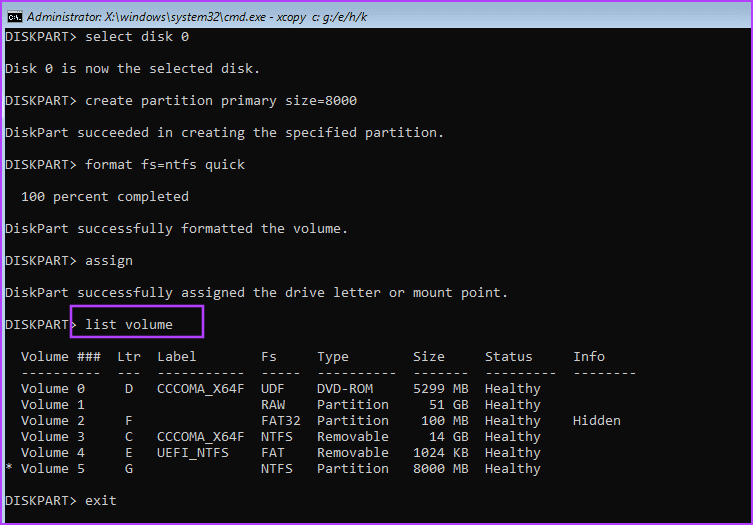Click the 'Type' column header
The width and height of the screenshot is (753, 525).
tap(333, 357)
